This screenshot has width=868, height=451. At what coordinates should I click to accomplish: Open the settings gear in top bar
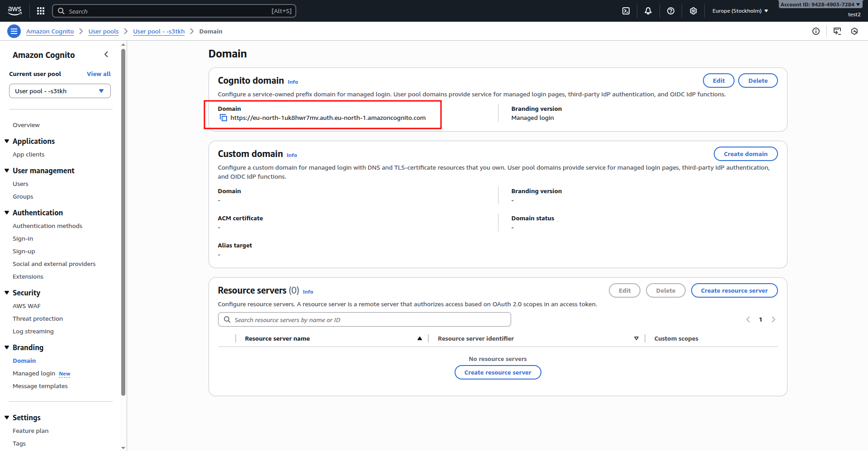tap(693, 11)
